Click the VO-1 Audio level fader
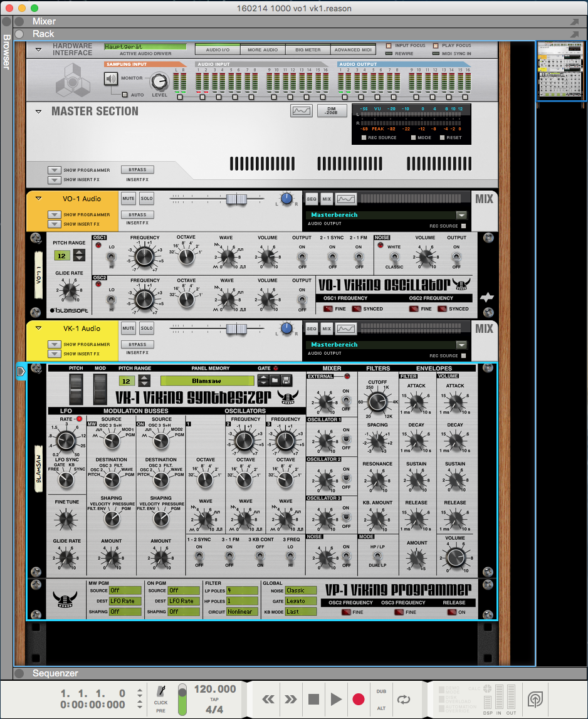This screenshot has width=588, height=719. pyautogui.click(x=237, y=199)
